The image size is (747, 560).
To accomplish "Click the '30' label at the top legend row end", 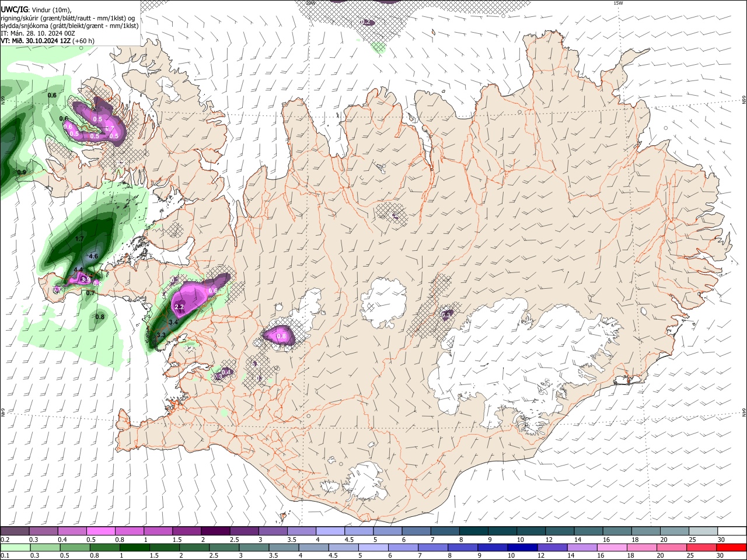I will point(721,540).
